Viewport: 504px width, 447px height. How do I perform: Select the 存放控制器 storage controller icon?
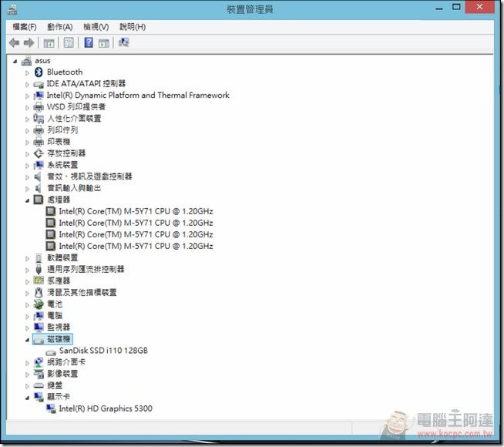tap(39, 153)
